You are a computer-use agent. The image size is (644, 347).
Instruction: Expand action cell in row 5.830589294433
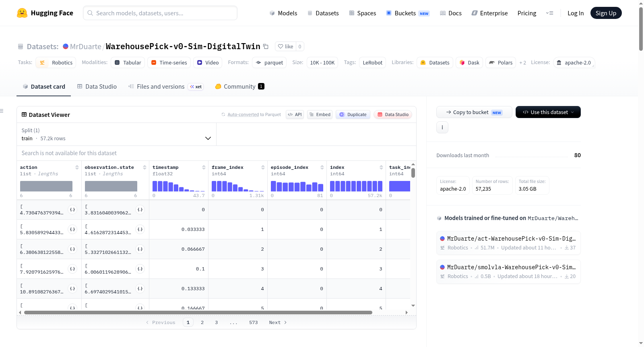point(72,229)
